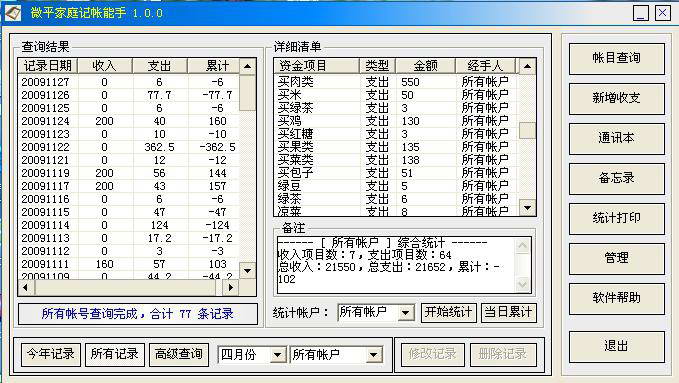Click the greyed-out 修改记录 button
The width and height of the screenshot is (679, 383).
tap(433, 354)
